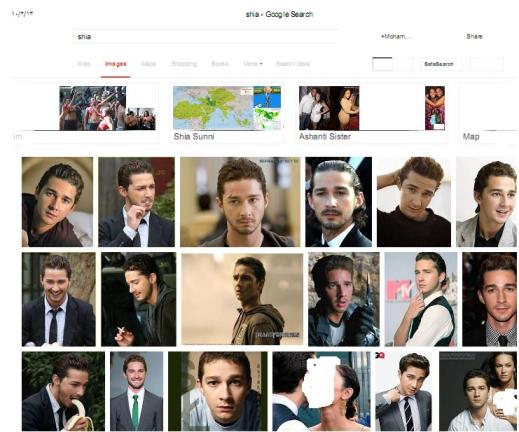Open the thumbnail with MTV logo

pyautogui.click(x=421, y=299)
